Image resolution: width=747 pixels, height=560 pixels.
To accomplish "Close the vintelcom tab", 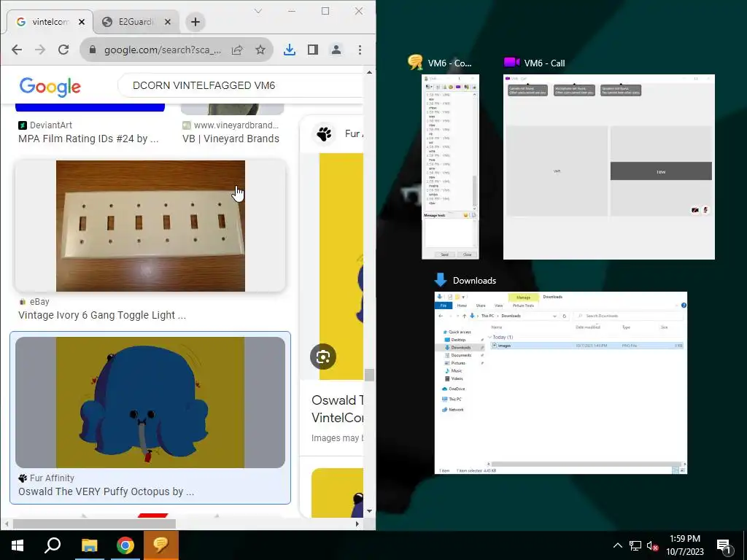I will 82,22.
